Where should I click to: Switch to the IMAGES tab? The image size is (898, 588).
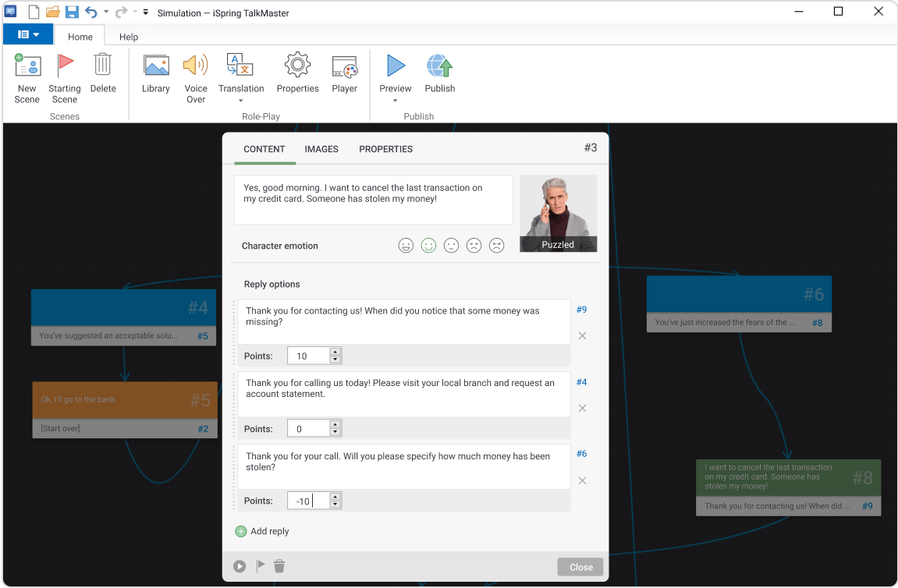321,149
